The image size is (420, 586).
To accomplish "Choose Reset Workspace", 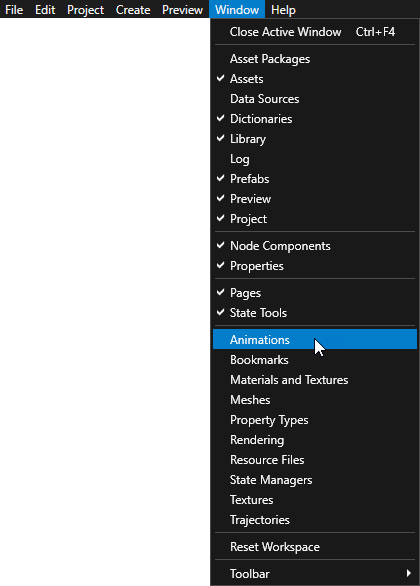I will click(315, 546).
